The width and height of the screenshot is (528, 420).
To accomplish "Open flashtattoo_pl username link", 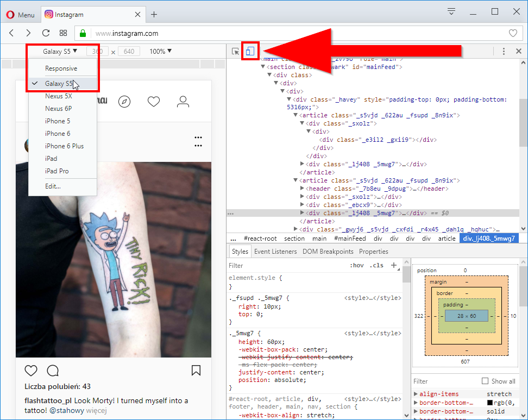I will [48, 401].
